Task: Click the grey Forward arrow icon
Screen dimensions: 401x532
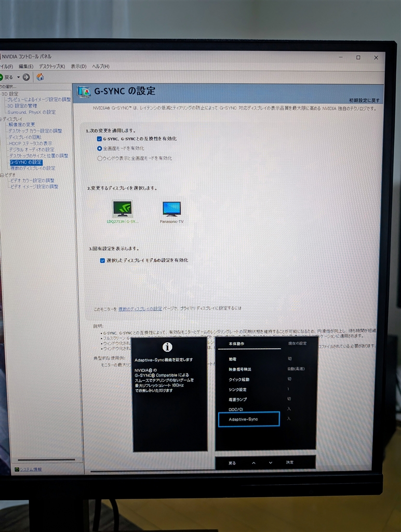Action: coord(26,77)
